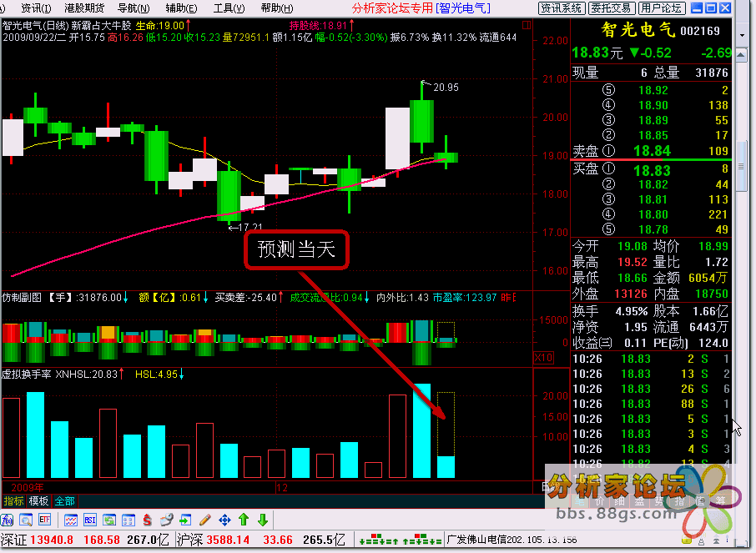Click the green down arrow toolbar icon

(263, 520)
